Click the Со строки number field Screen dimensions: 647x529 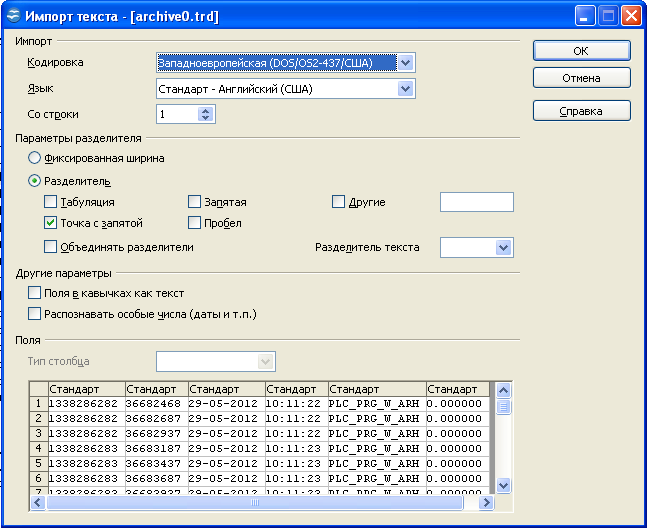point(177,114)
